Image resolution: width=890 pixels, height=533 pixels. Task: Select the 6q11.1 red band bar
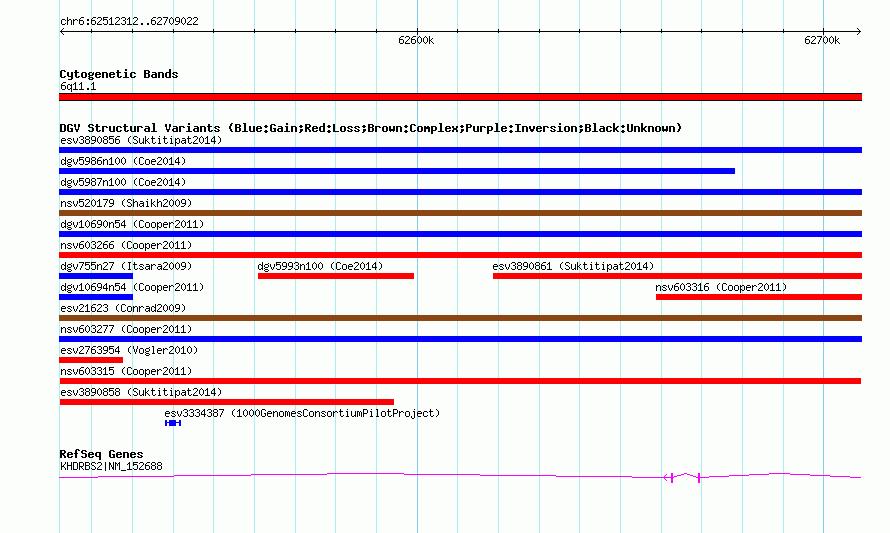click(x=460, y=97)
